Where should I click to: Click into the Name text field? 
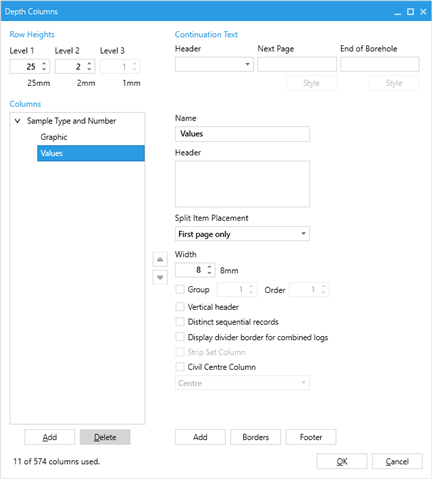coord(242,134)
